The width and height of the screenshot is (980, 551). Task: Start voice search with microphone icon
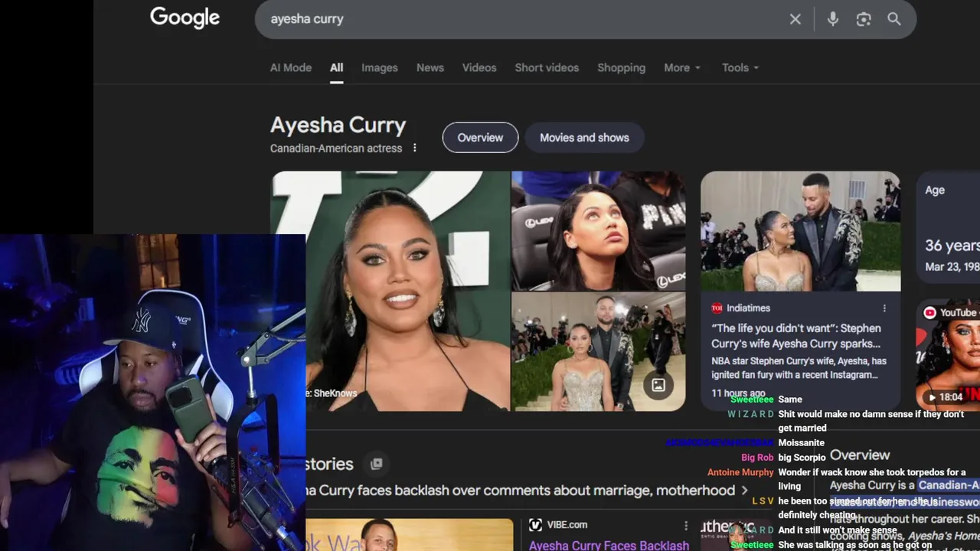(833, 19)
